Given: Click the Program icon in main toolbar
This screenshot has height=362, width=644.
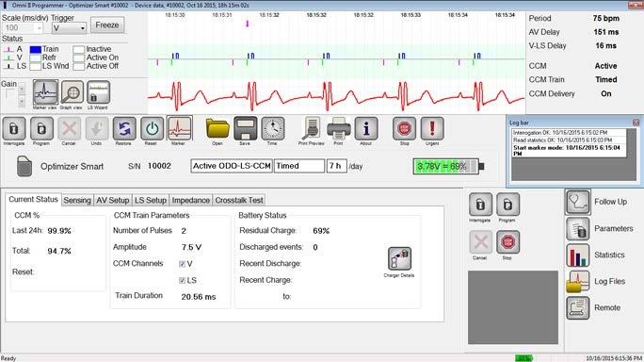Looking at the screenshot, I should coord(41,129).
